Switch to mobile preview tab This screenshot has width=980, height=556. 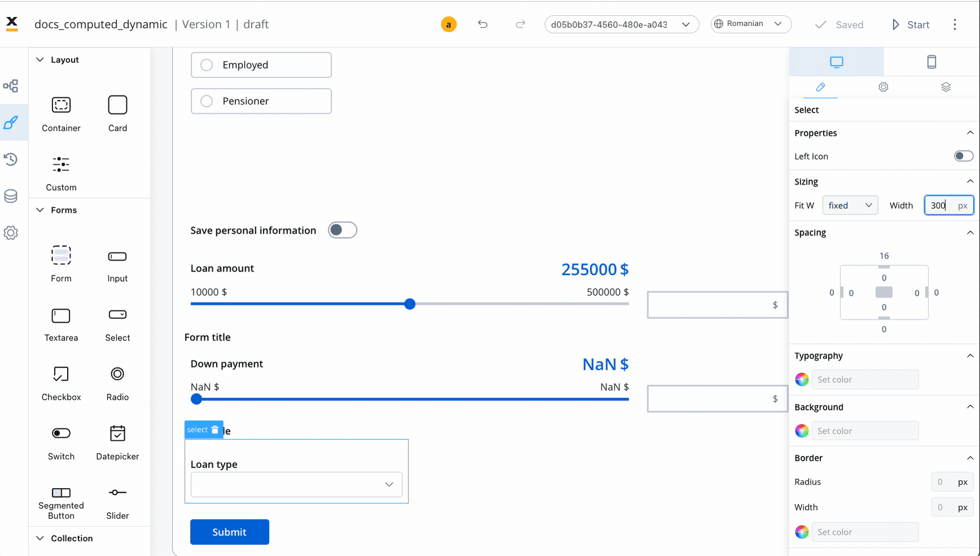pyautogui.click(x=931, y=62)
